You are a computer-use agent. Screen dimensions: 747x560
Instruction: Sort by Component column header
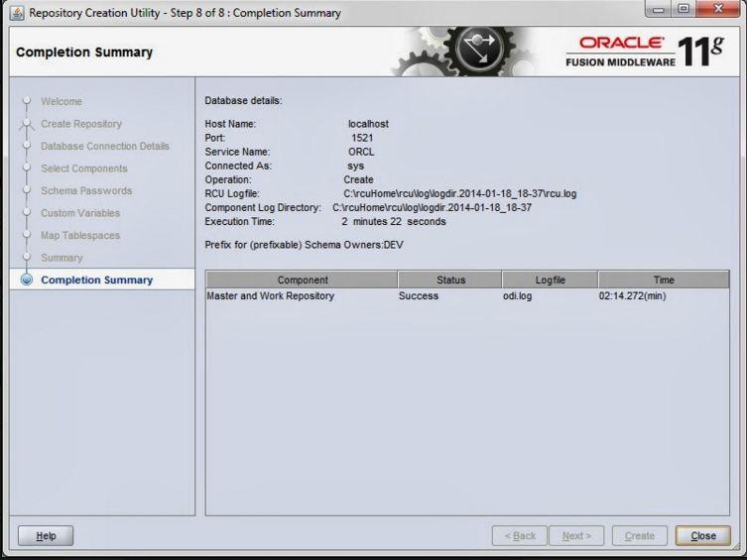point(302,280)
